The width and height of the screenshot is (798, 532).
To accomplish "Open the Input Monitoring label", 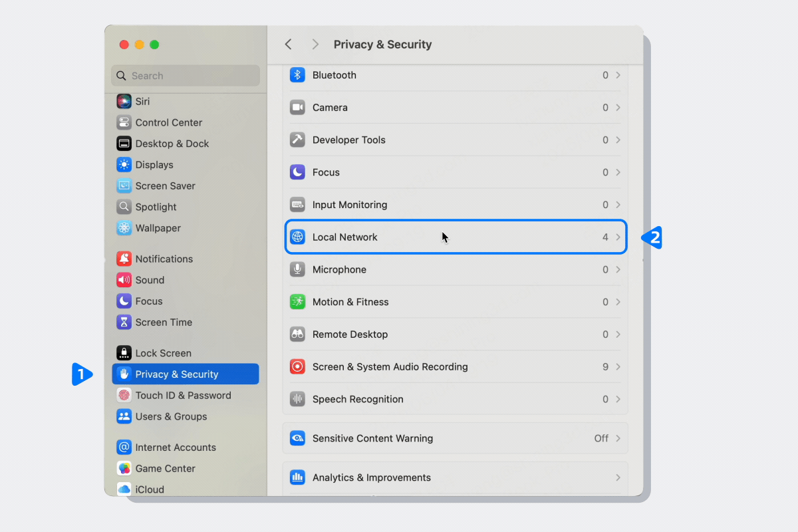I will click(350, 205).
